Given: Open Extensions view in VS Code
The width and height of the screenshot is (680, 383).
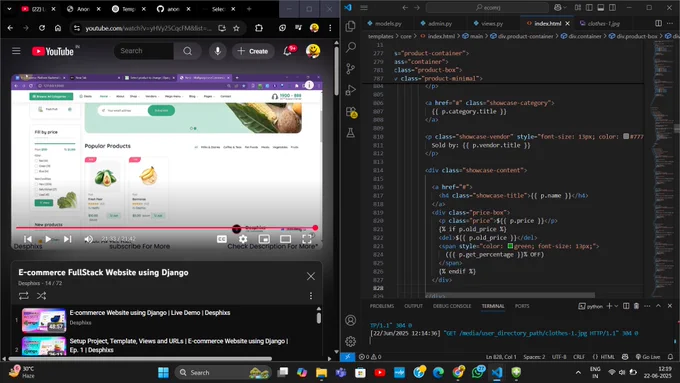Looking at the screenshot, I should [351, 112].
